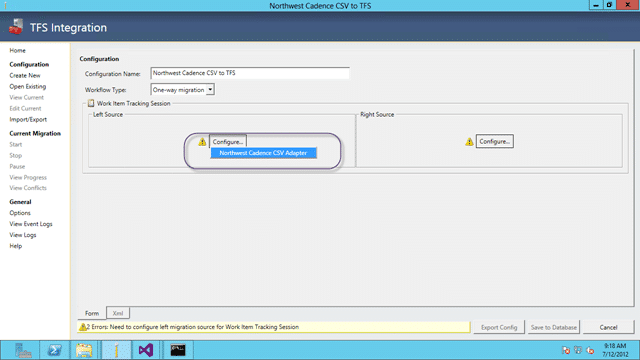Viewport: 640px width, 360px height.
Task: Click the Current Migration sidebar heading
Action: click(x=35, y=133)
